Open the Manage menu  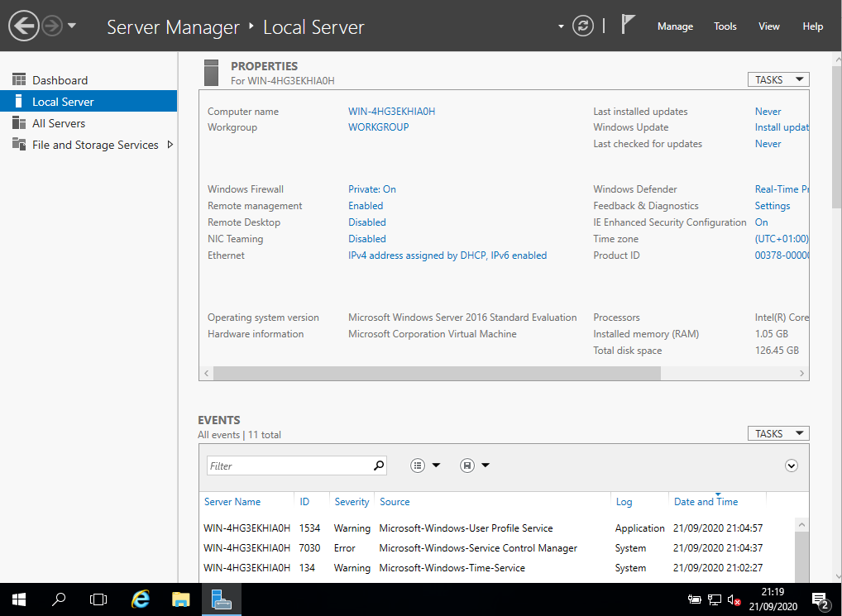point(675,26)
